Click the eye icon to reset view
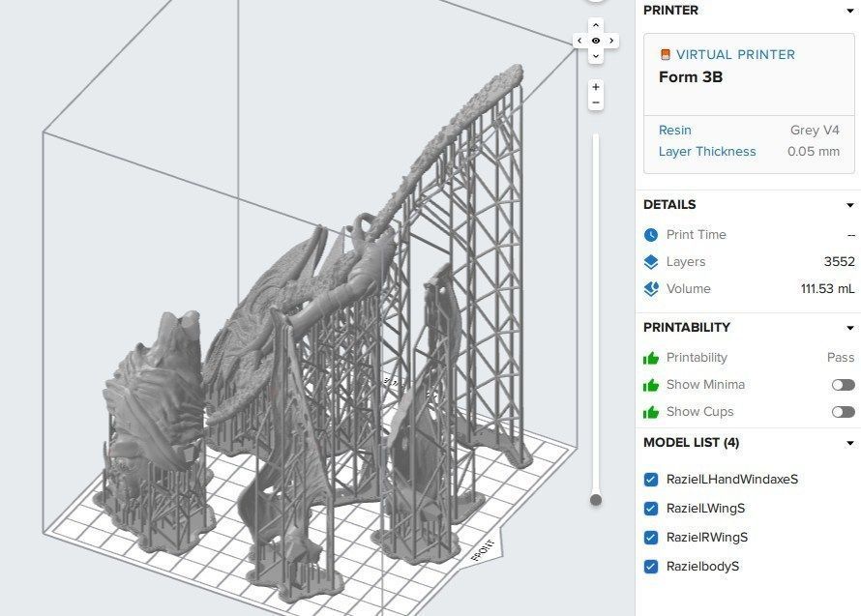The height and width of the screenshot is (616, 861). coord(596,41)
